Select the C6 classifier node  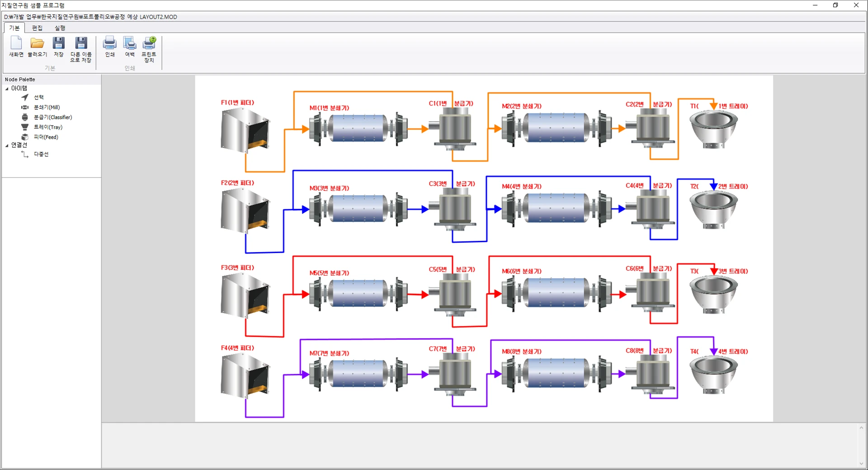click(x=651, y=292)
